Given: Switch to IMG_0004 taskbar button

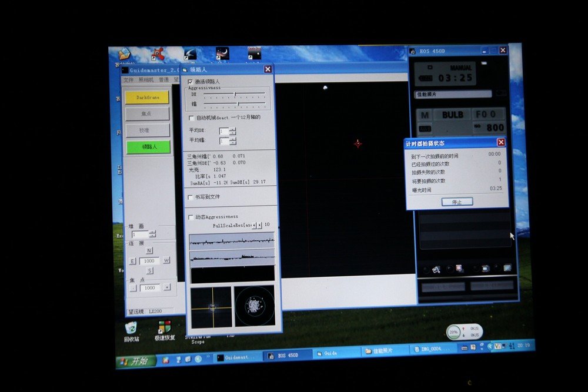Looking at the screenshot, I should pos(433,349).
